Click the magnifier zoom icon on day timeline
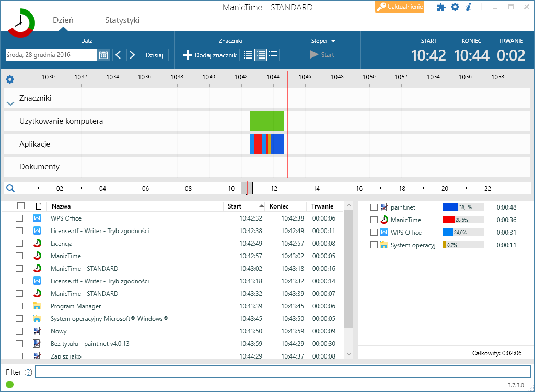535x392 pixels. (x=10, y=188)
